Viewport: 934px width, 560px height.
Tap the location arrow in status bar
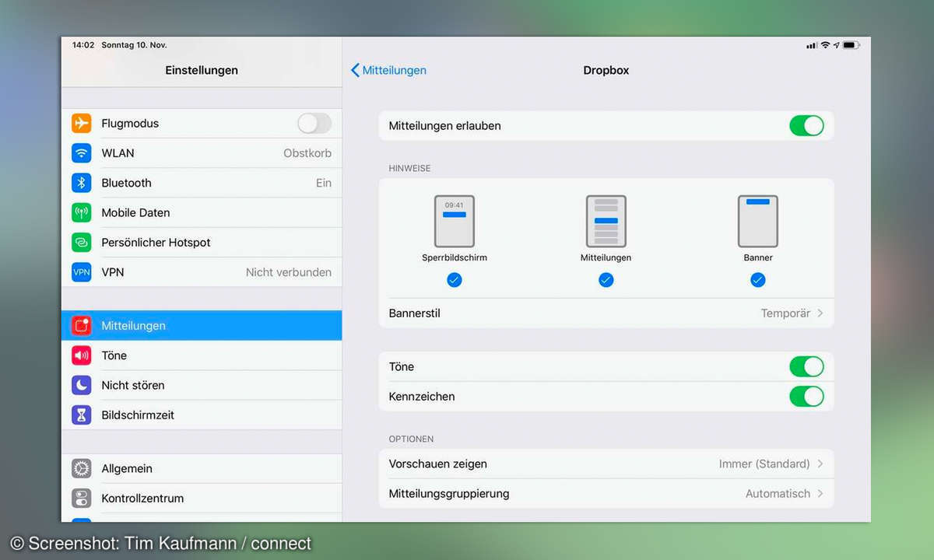coord(837,46)
